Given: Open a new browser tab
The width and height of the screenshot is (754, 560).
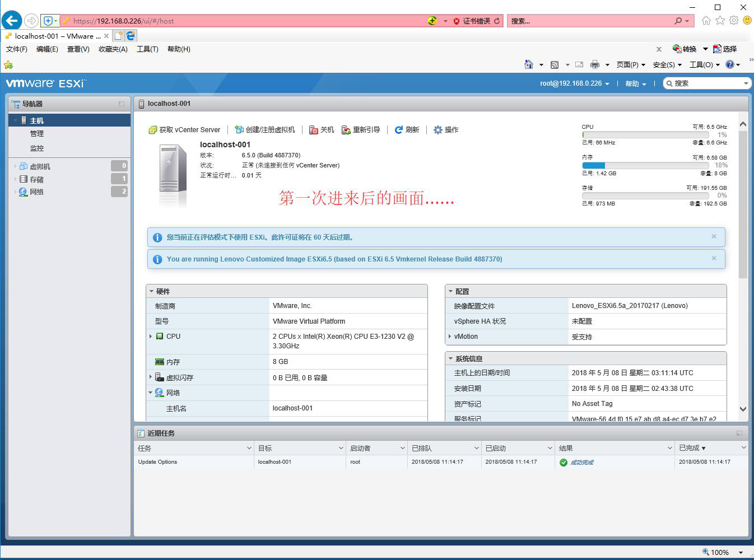Looking at the screenshot, I should point(119,36).
